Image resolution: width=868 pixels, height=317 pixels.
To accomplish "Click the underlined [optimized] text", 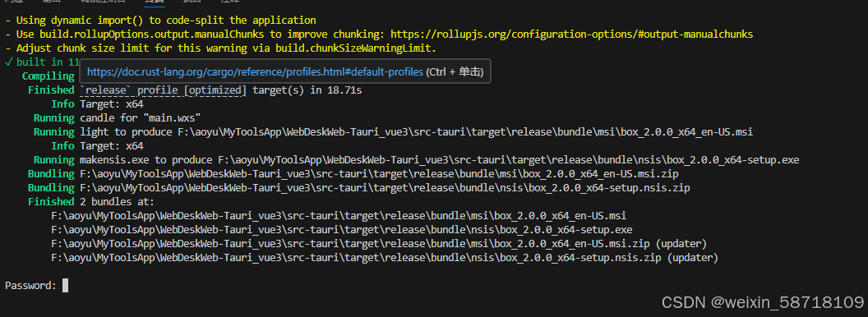I will [215, 90].
